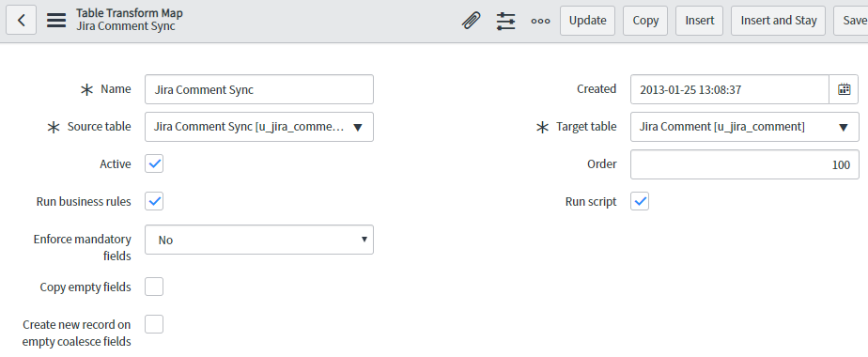Viewport: 868px width, 357px height.
Task: Click the Update button
Action: click(587, 21)
